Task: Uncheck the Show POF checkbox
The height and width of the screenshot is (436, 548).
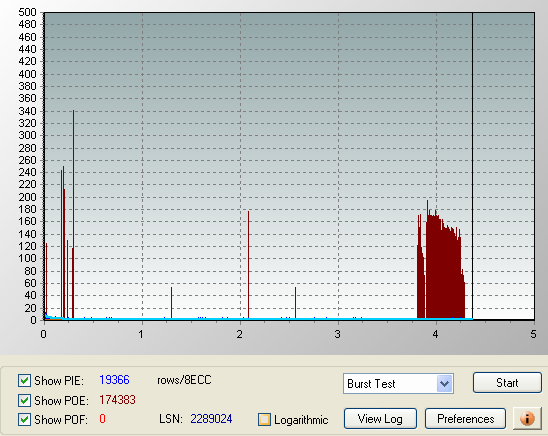Action: pos(24,419)
